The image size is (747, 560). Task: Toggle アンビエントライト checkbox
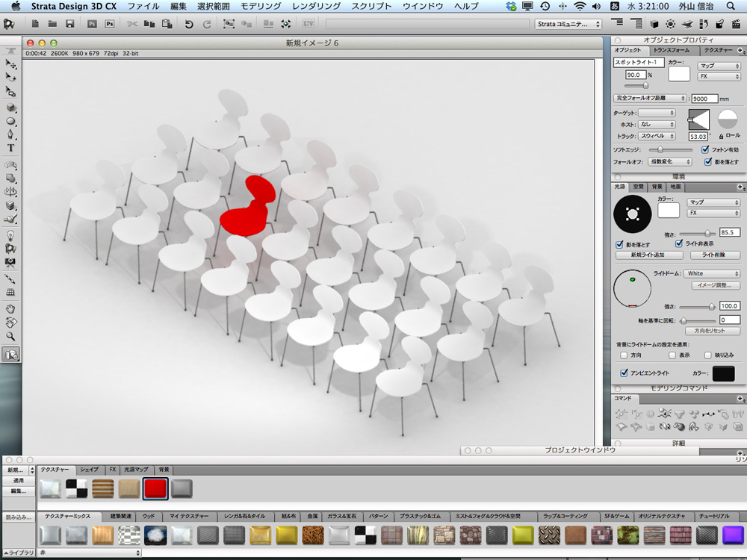[624, 373]
